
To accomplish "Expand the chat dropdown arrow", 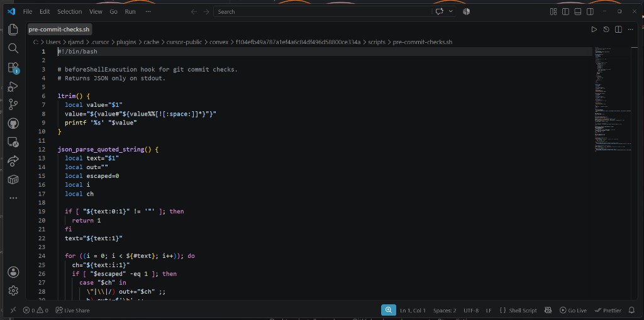I will (450, 11).
